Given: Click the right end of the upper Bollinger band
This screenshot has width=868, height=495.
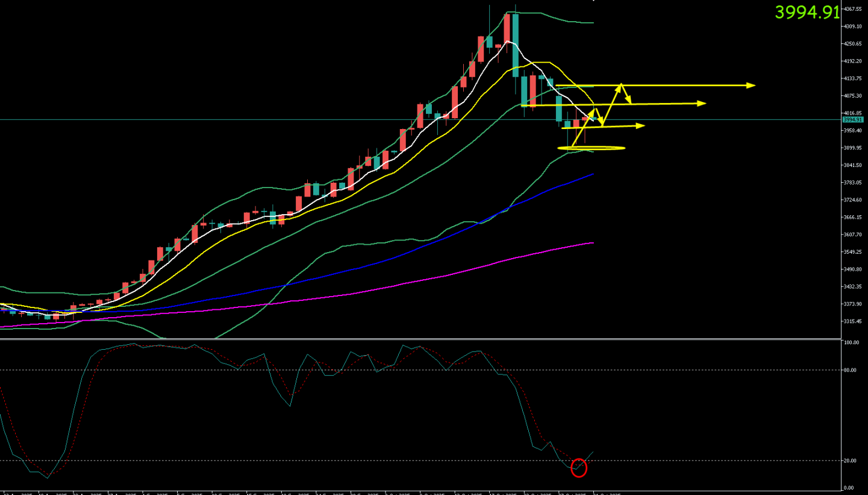Looking at the screenshot, I should [592, 23].
